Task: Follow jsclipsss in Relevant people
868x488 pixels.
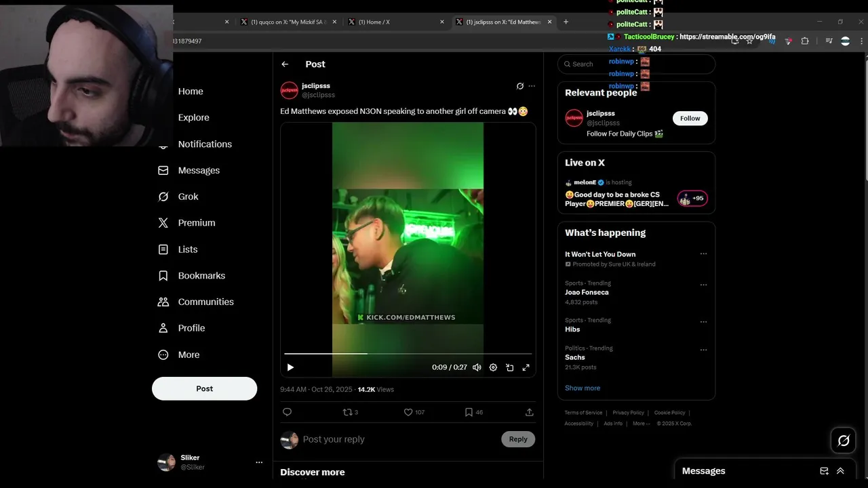Action: click(x=690, y=118)
